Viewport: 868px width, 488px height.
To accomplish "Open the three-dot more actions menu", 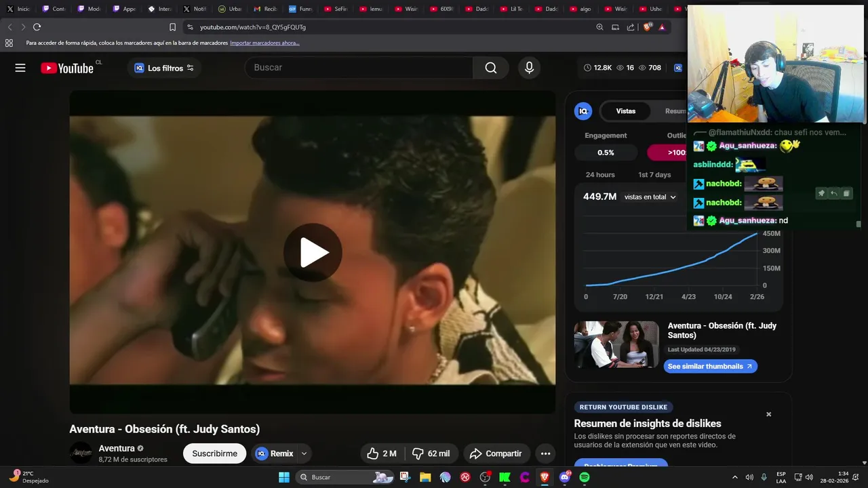I will pos(545,453).
